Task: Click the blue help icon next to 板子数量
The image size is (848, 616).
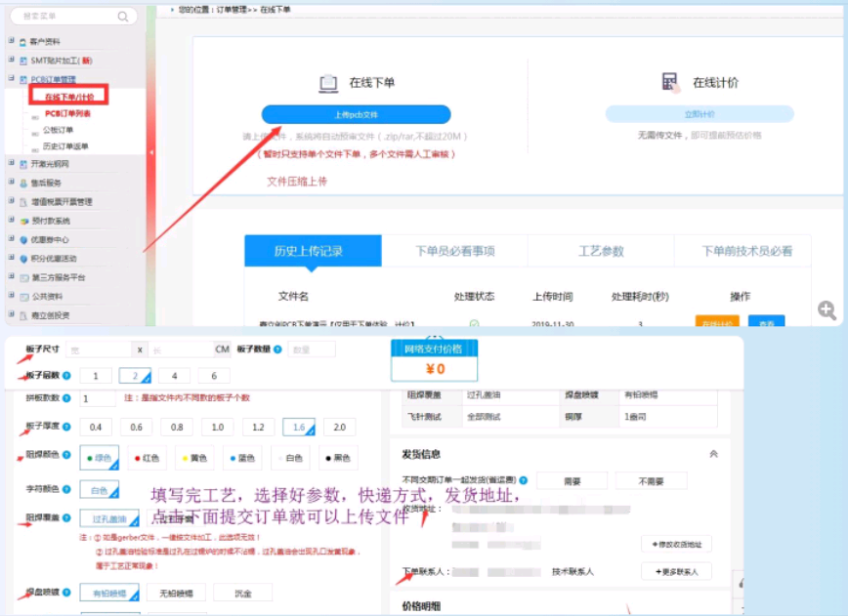Action: 277,349
